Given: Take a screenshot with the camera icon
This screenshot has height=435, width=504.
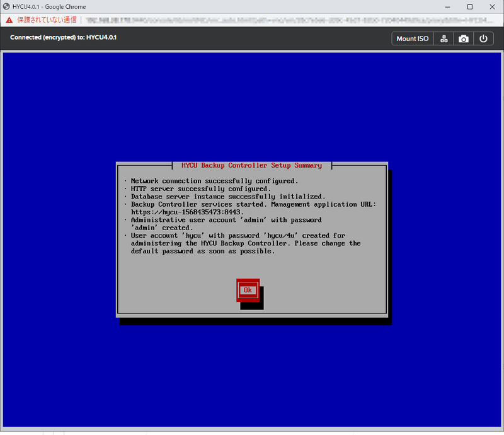Looking at the screenshot, I should 463,38.
